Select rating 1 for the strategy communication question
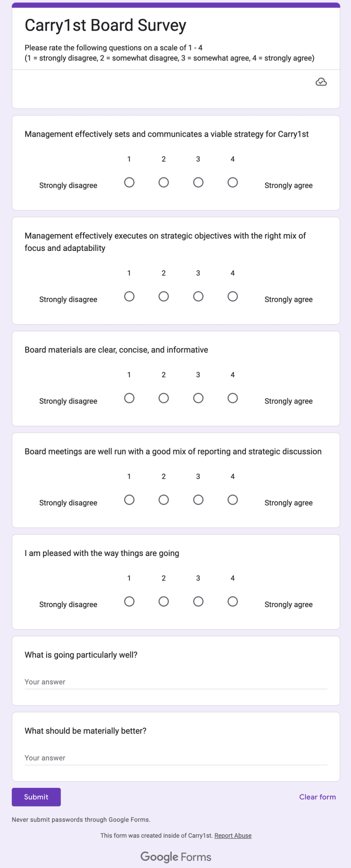 [x=129, y=182]
